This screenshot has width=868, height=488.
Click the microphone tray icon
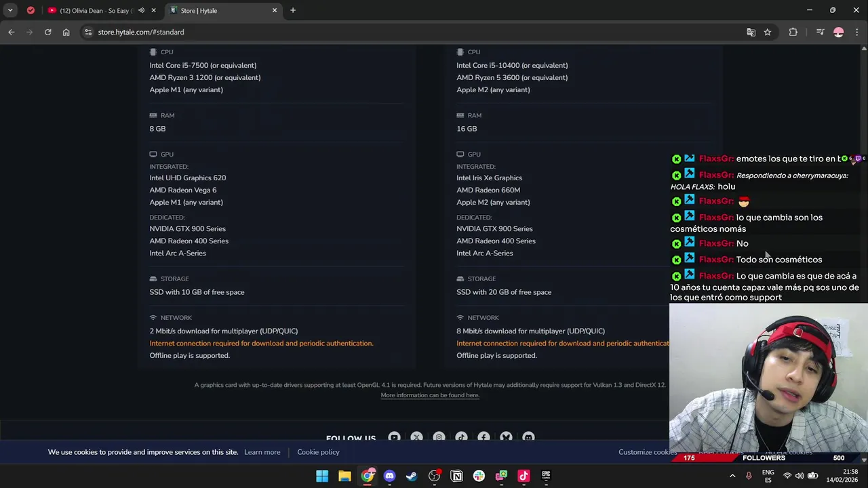click(749, 476)
